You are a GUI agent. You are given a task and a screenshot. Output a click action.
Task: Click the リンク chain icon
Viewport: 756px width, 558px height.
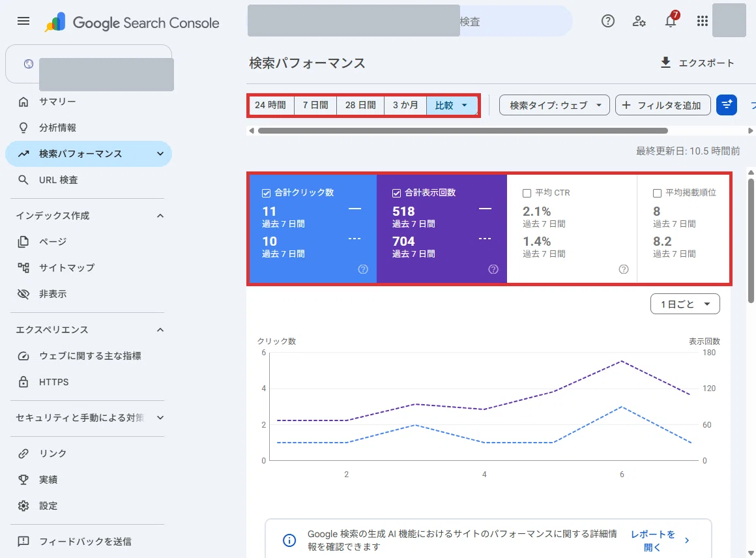coord(23,453)
